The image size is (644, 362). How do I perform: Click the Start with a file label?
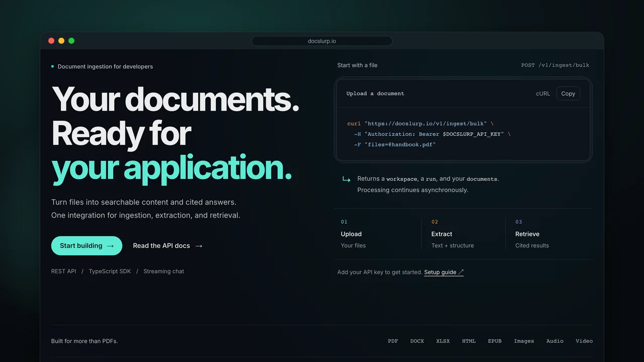(x=357, y=65)
